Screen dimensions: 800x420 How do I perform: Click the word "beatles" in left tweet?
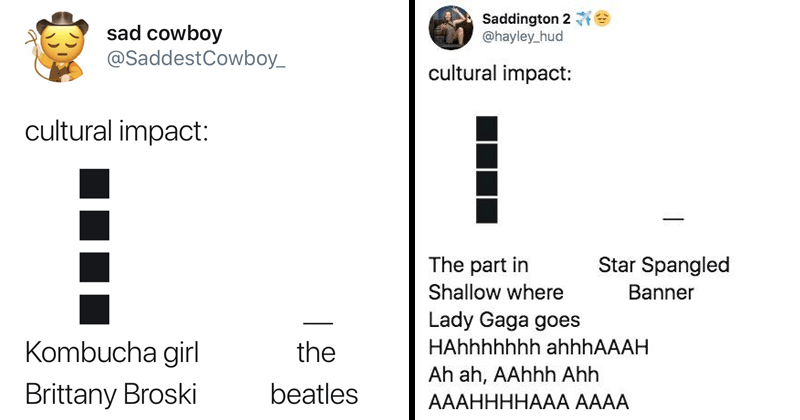point(314,393)
